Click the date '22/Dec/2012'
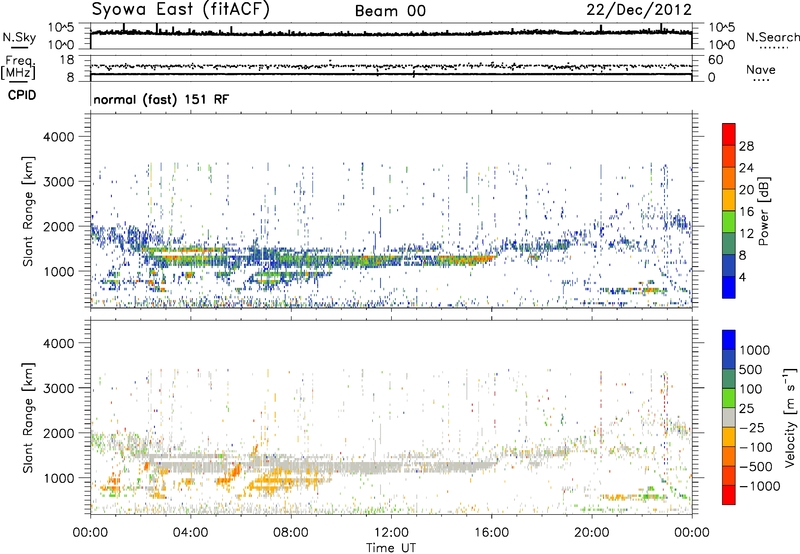 point(639,10)
